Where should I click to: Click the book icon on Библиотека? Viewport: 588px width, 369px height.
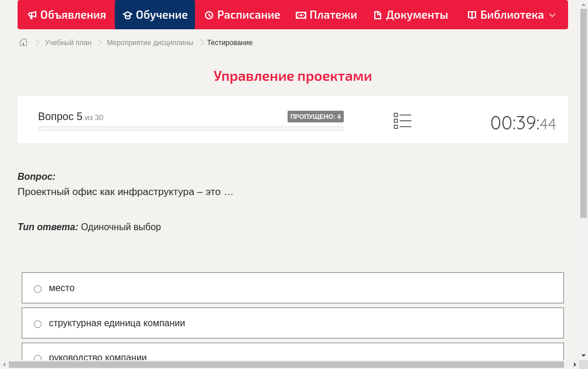point(471,15)
